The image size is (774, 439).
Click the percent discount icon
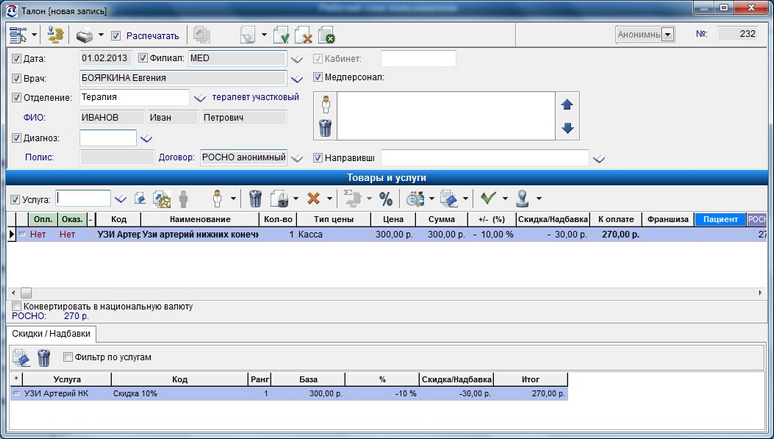(x=386, y=199)
